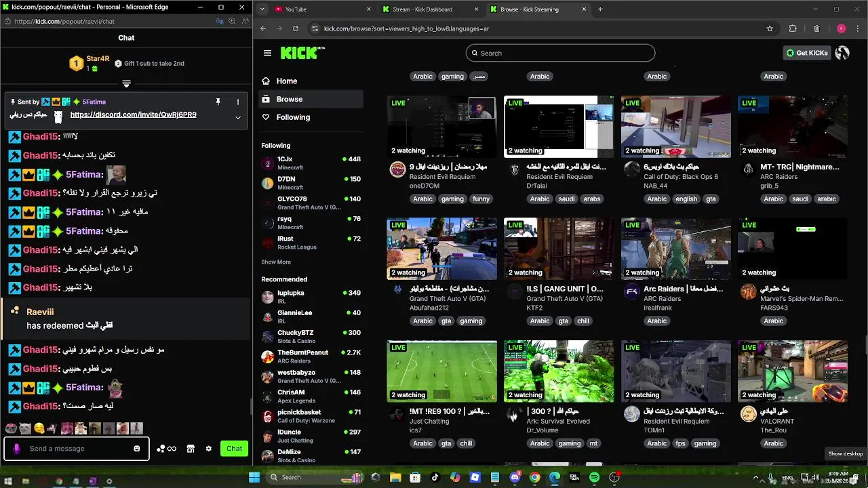Viewport: 868px width, 488px height.
Task: Open TheBurntPeanut recommended channel
Action: pos(311,357)
